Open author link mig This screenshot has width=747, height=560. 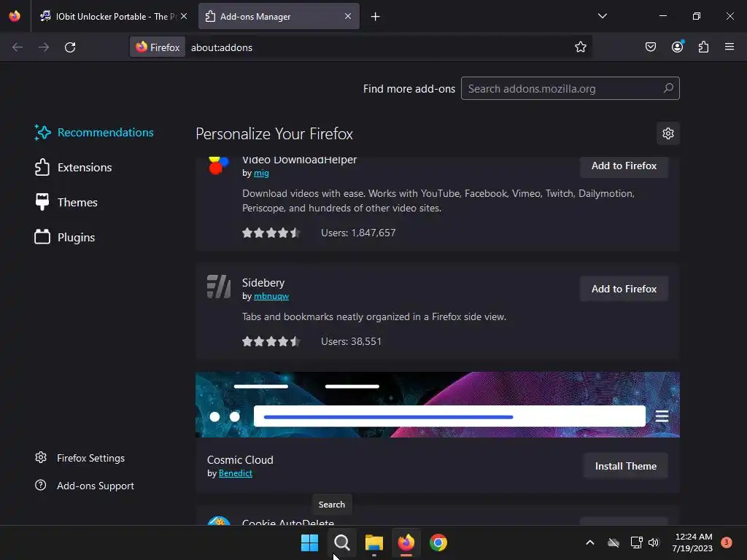261,173
